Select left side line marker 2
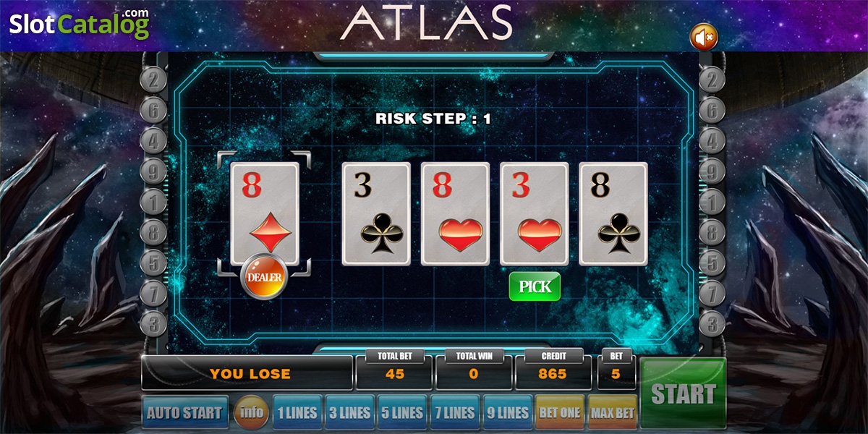 153,80
